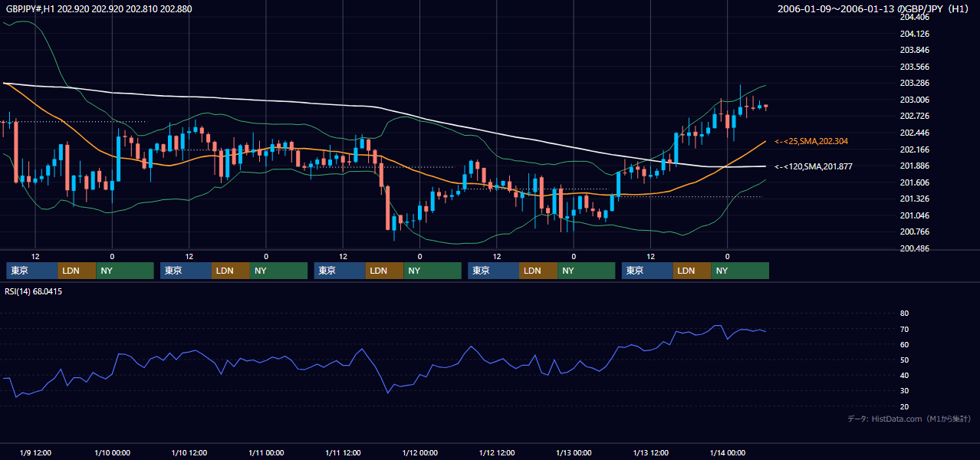This screenshot has width=980, height=460.
Task: Select the LDN session block for 1/12
Action: pyautogui.click(x=539, y=271)
